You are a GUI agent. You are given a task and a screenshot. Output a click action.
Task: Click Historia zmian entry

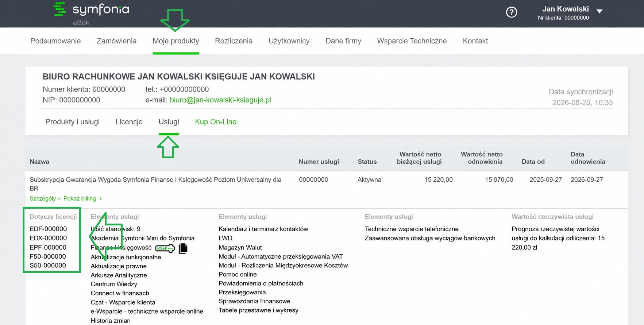(x=111, y=321)
